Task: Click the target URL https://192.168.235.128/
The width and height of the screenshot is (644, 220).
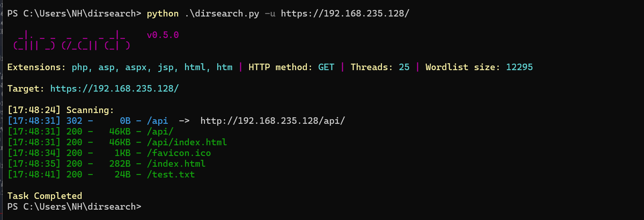Action: [x=115, y=89]
